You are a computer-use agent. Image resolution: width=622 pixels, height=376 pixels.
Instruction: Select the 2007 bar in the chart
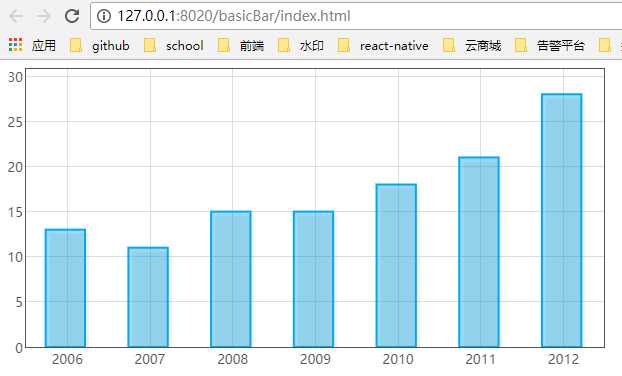coord(148,297)
